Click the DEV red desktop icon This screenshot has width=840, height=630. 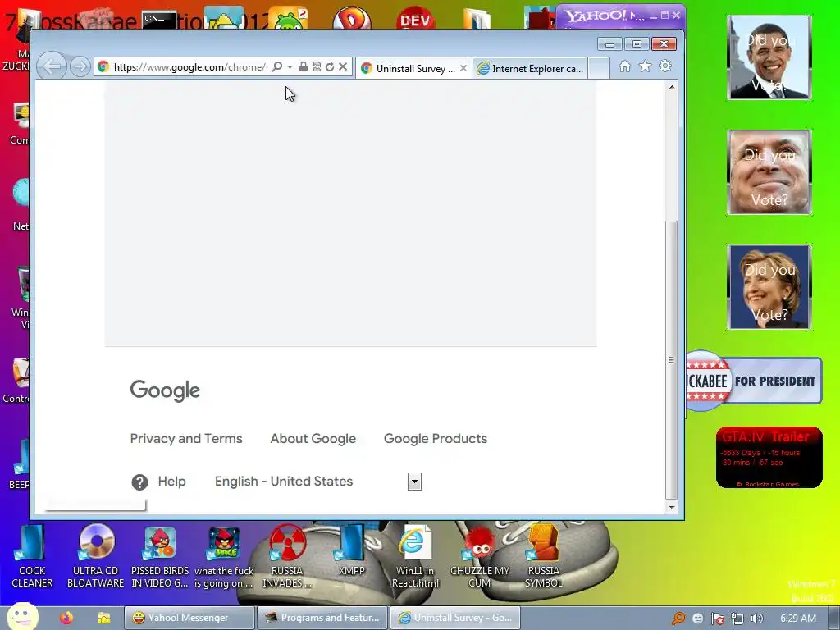(x=416, y=18)
